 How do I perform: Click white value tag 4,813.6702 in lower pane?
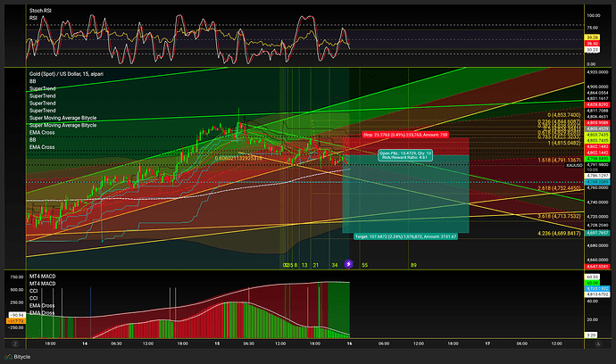tap(597, 294)
